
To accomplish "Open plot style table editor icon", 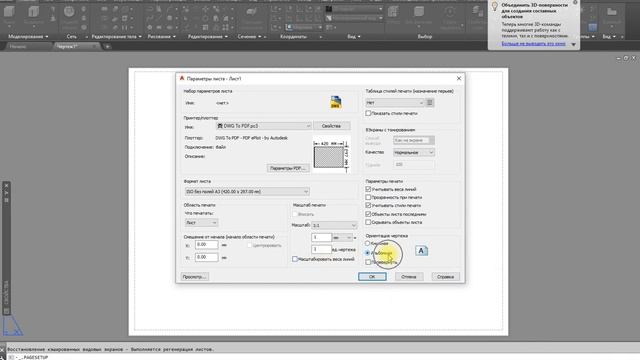I will [x=430, y=103].
